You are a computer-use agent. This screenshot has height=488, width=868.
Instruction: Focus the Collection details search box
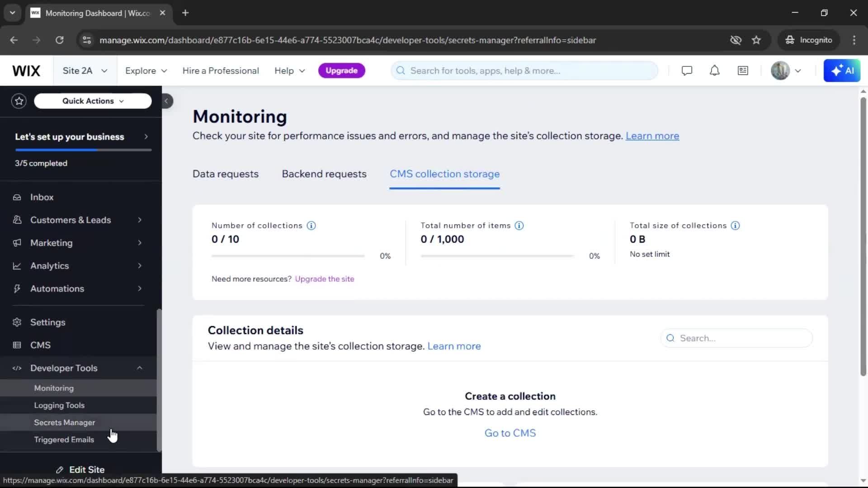[x=736, y=338]
